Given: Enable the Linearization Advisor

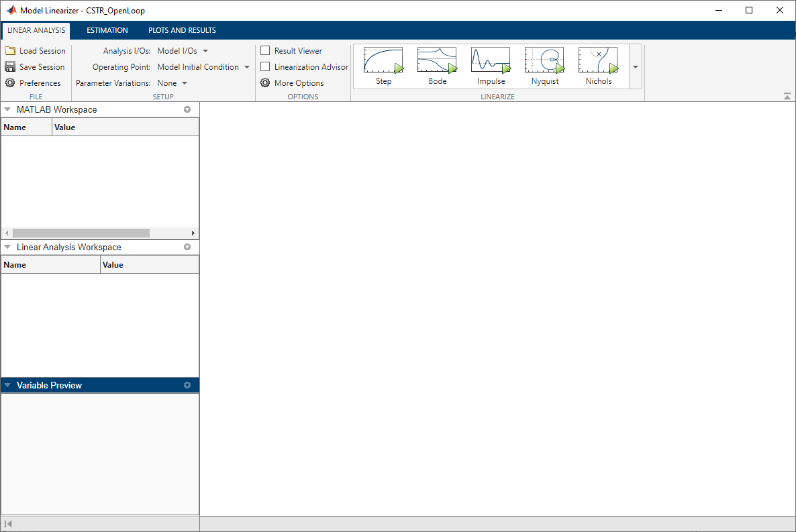Looking at the screenshot, I should [x=265, y=66].
